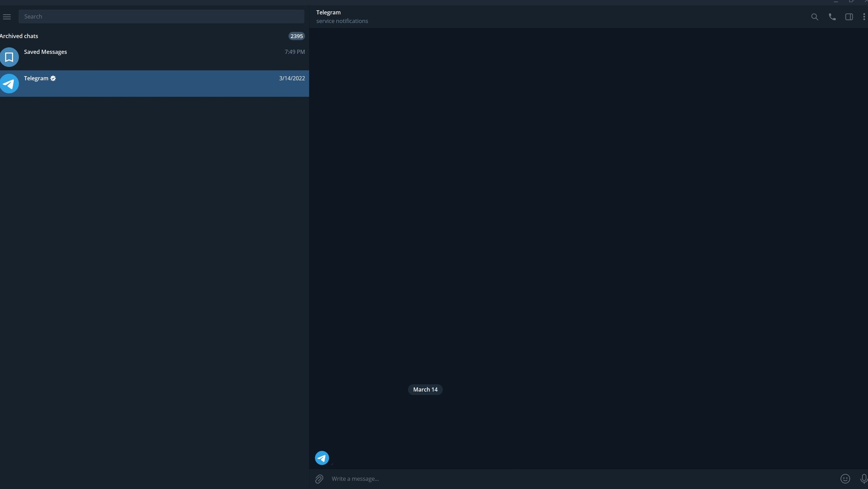Toggle the right info side panel
868x489 pixels.
[849, 17]
